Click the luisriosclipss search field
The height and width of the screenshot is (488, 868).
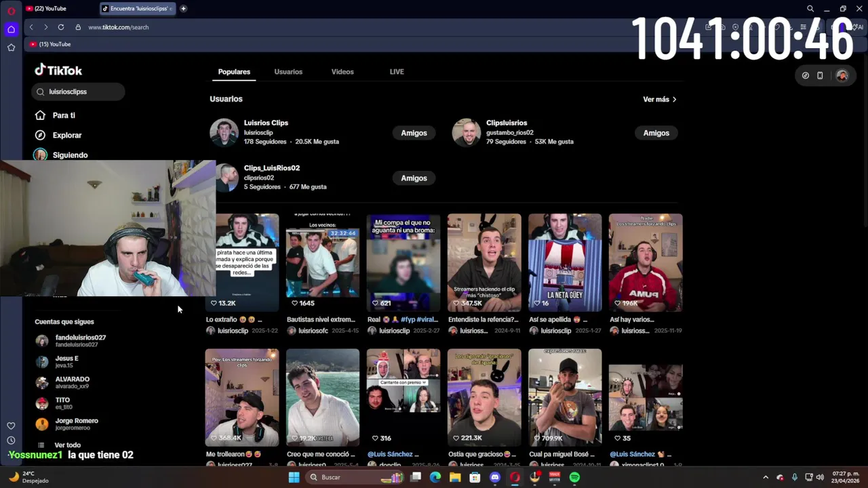coord(78,91)
